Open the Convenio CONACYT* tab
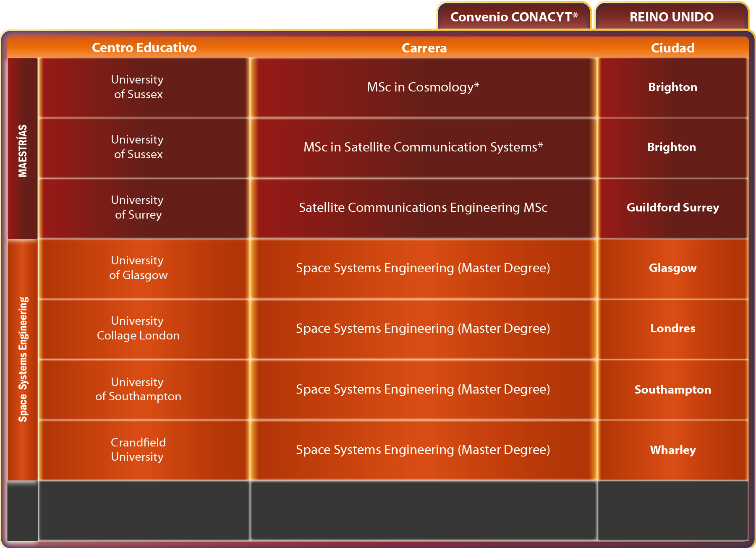Image resolution: width=756 pixels, height=548 pixels. coord(514,17)
